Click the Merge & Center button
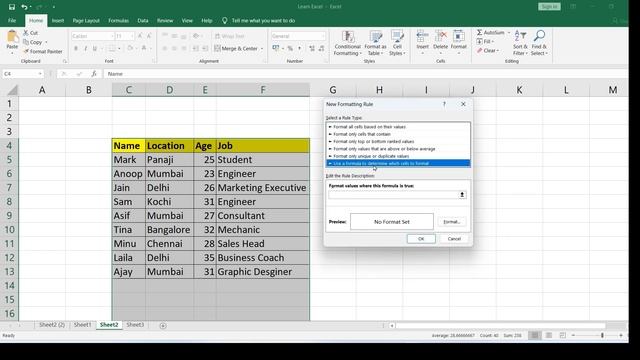This screenshot has width=640, height=360. point(238,49)
